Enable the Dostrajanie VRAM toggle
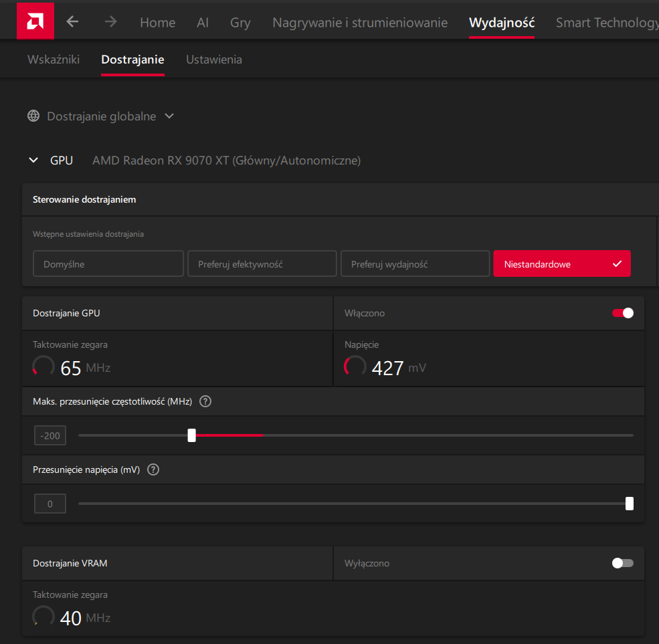The image size is (659, 644). tap(623, 563)
